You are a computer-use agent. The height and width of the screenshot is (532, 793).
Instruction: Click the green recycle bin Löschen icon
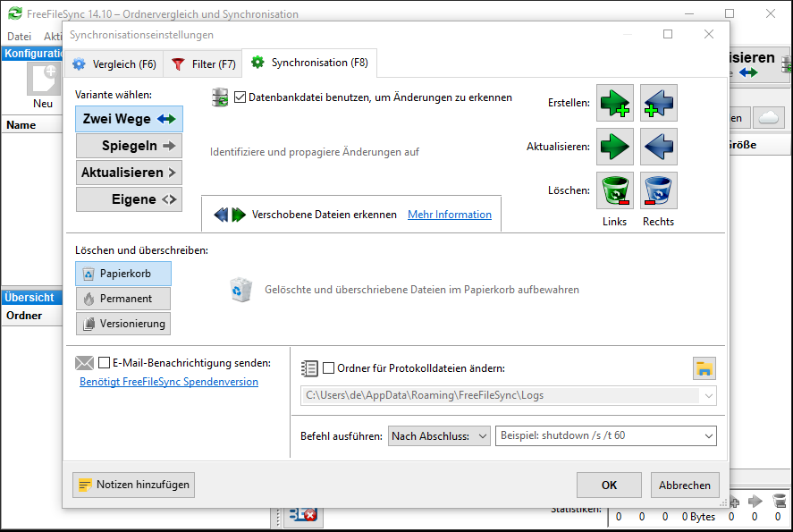click(614, 190)
